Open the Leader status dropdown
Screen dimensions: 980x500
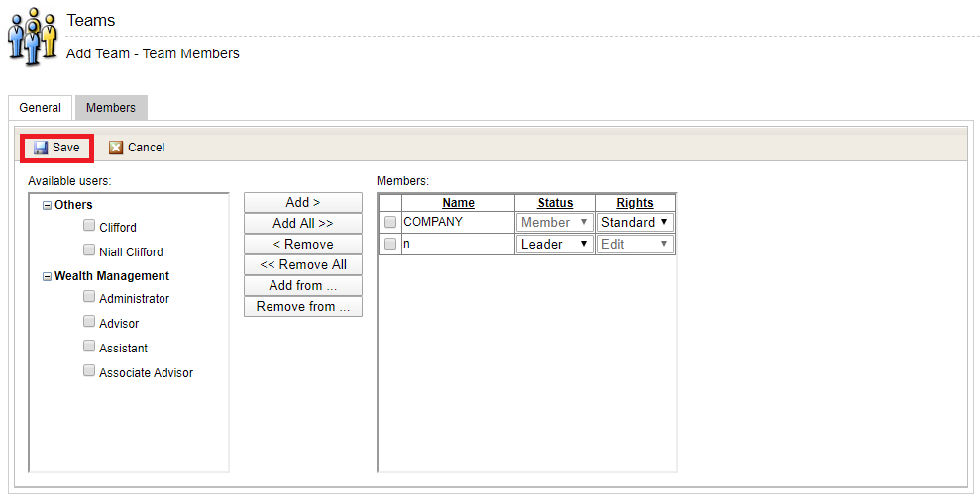(x=554, y=244)
